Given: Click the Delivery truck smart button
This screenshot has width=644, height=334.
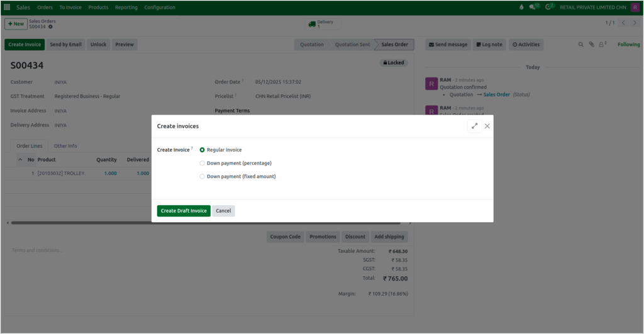Looking at the screenshot, I should pyautogui.click(x=323, y=24).
